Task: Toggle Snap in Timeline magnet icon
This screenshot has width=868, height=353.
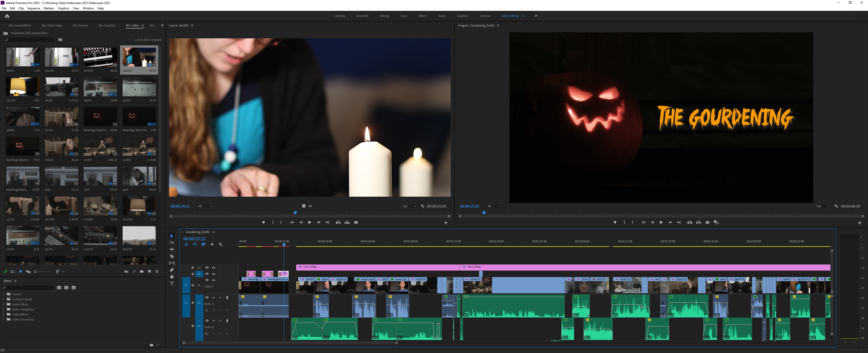Action: (195, 245)
